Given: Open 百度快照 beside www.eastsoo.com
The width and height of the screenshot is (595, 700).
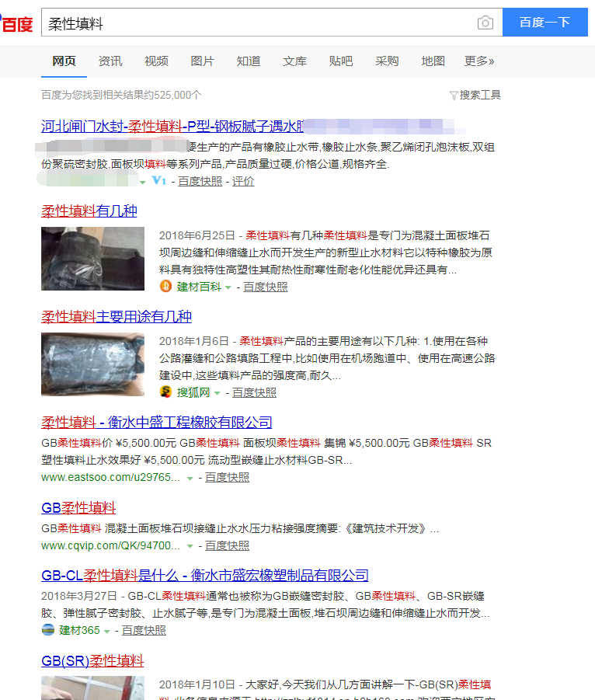Looking at the screenshot, I should click(227, 478).
